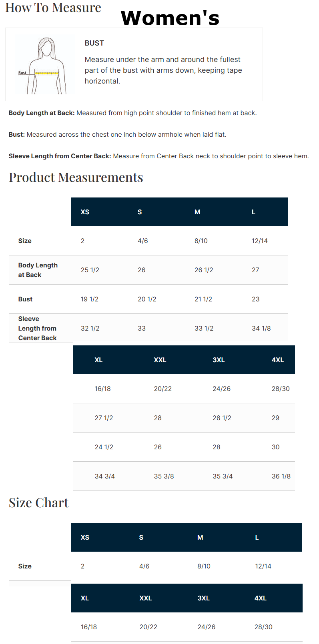Click the 36 1/8 sleeve length value

pyautogui.click(x=281, y=476)
